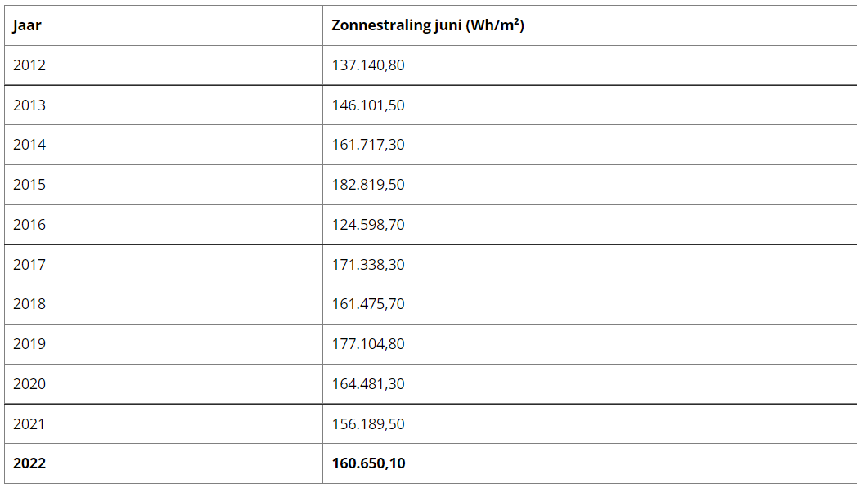The width and height of the screenshot is (868, 488).
Task: Select the value 171.338,30
Action: click(x=368, y=265)
